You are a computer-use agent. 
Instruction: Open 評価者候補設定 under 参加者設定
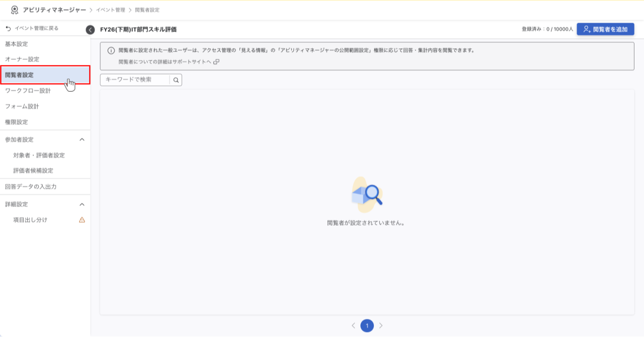(x=45, y=170)
